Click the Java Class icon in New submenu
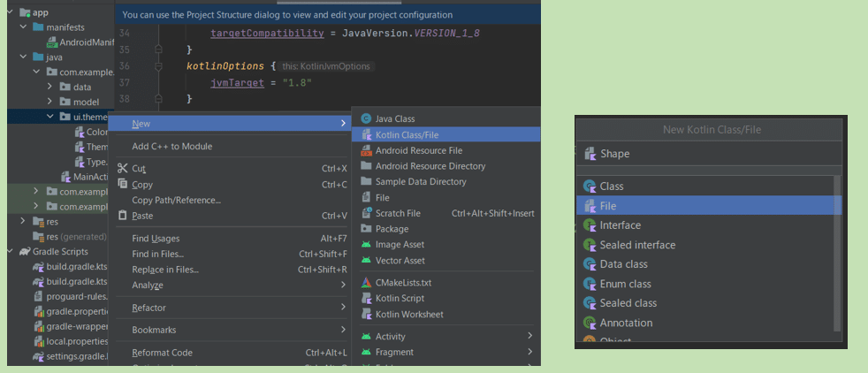The width and height of the screenshot is (868, 373). click(367, 118)
